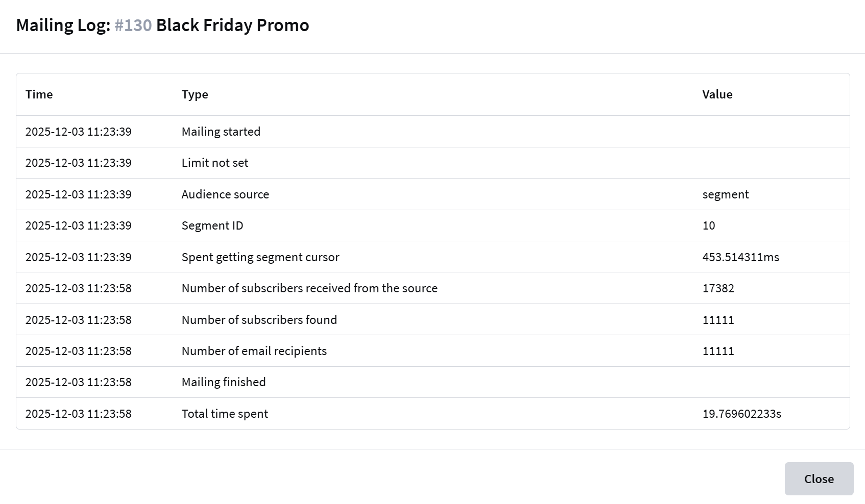865x504 pixels.
Task: Select the Black Friday Promo title text
Action: click(x=232, y=25)
